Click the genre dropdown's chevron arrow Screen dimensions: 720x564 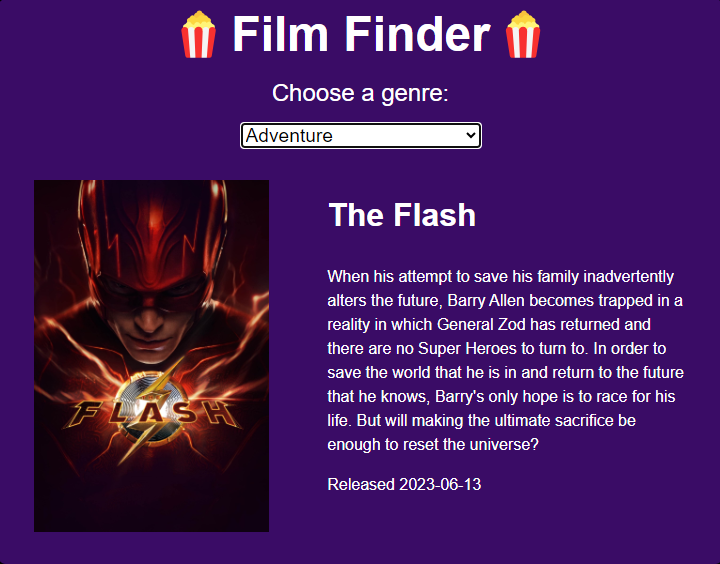471,135
